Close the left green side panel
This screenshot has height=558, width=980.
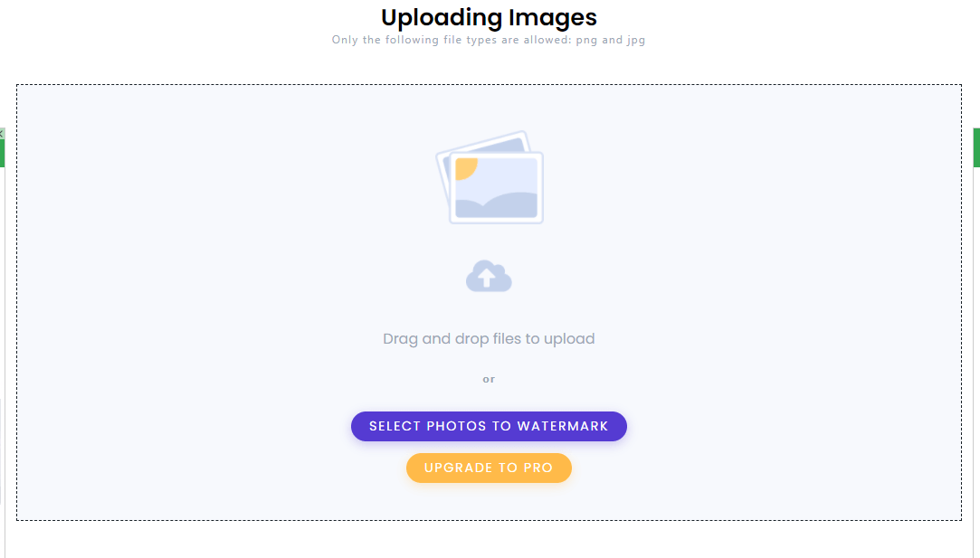pyautogui.click(x=2, y=134)
